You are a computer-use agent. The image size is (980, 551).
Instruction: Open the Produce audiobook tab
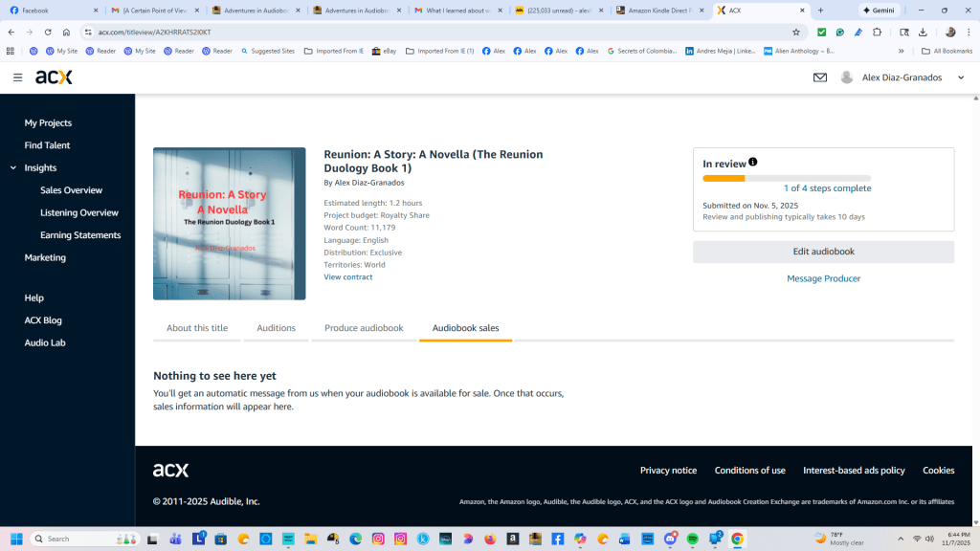[x=364, y=328]
